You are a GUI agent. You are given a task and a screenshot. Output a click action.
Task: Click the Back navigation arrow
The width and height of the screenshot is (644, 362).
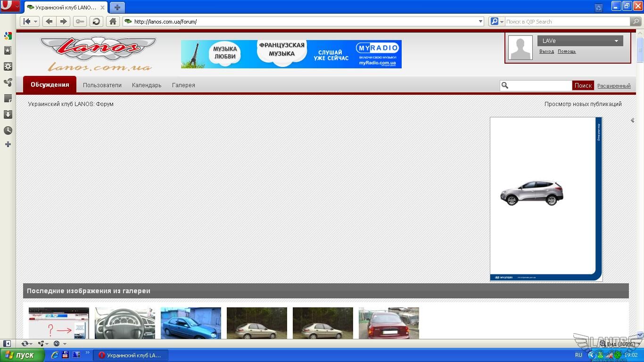(49, 22)
